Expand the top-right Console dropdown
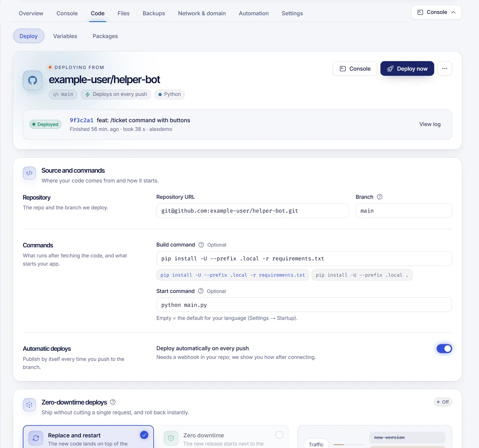This screenshot has height=448, width=479. (436, 12)
